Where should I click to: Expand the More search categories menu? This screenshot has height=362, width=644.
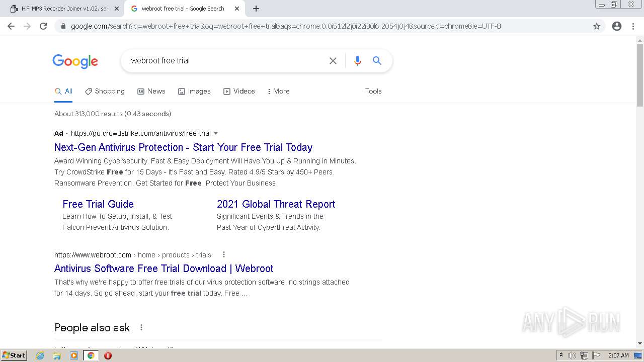point(278,92)
